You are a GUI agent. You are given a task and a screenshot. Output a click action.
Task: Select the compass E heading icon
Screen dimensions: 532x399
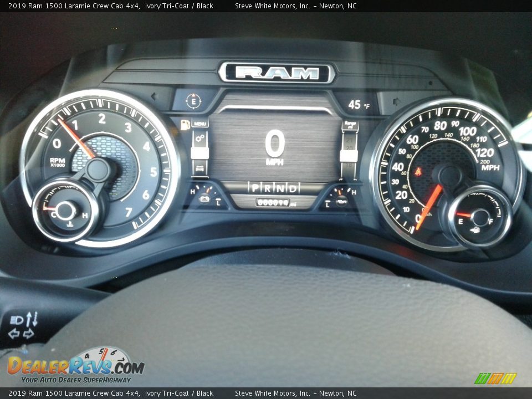(x=193, y=103)
